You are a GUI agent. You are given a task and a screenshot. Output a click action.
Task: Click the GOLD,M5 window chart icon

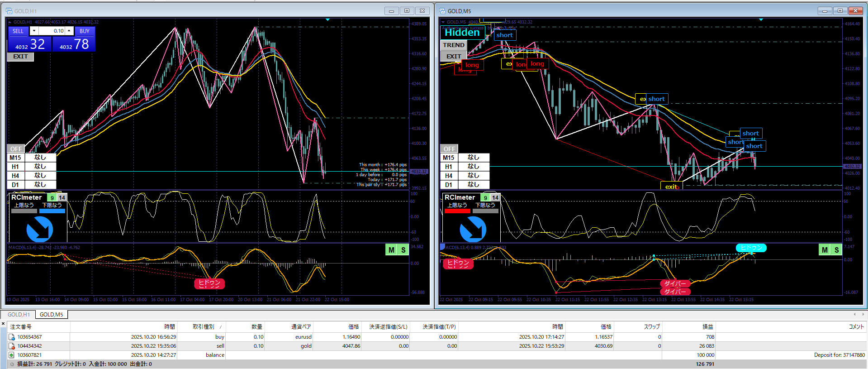click(442, 11)
